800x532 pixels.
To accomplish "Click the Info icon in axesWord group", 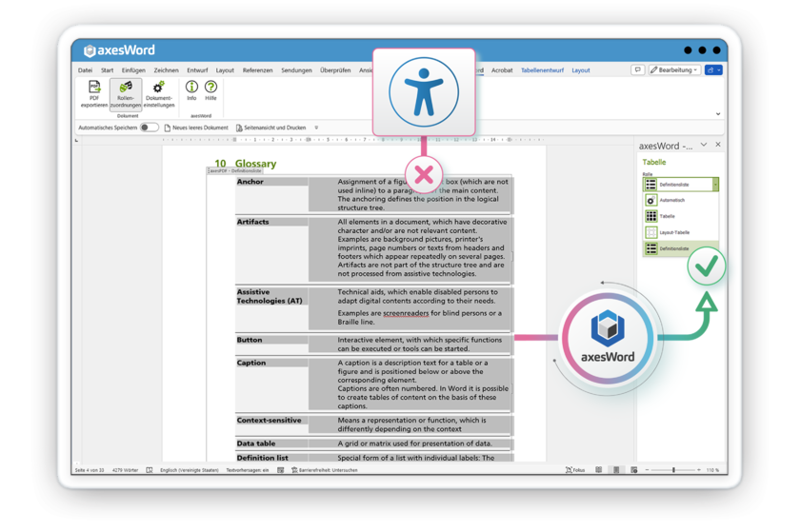I will pyautogui.click(x=191, y=89).
